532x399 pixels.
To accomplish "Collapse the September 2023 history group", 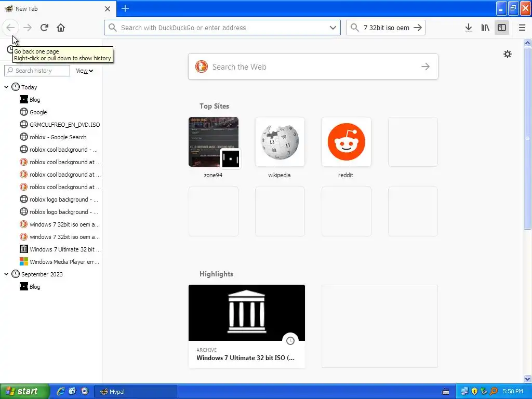I will pyautogui.click(x=6, y=274).
